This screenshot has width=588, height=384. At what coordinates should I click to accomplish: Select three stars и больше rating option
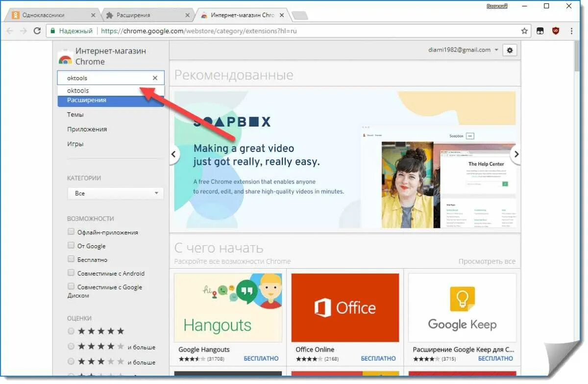pos(71,362)
